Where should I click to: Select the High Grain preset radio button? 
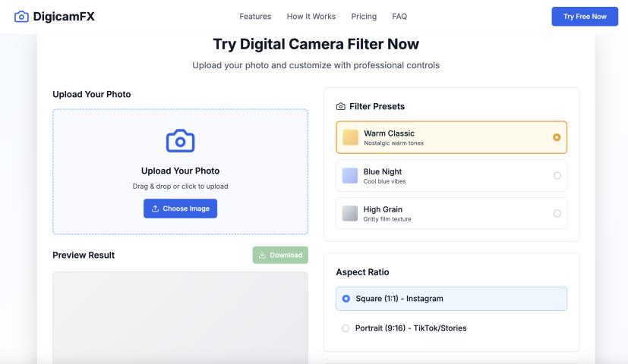click(557, 214)
